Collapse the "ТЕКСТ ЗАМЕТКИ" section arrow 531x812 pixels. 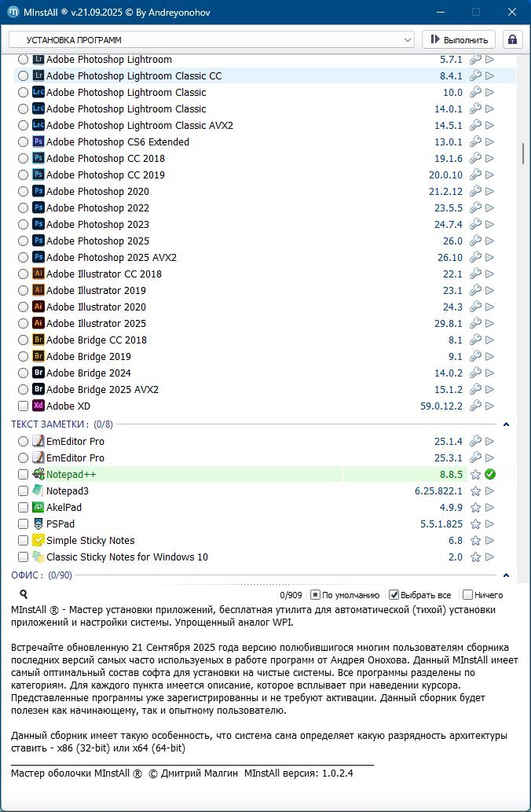tap(506, 424)
